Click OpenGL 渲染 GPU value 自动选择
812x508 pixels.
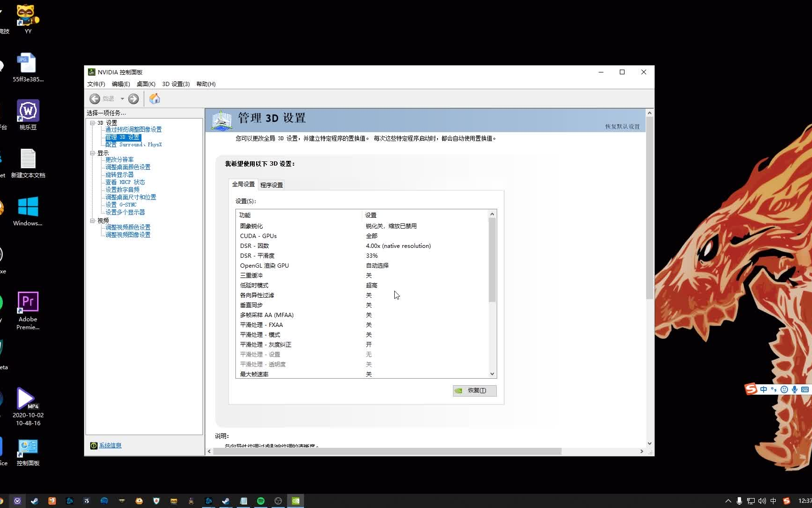(x=377, y=266)
